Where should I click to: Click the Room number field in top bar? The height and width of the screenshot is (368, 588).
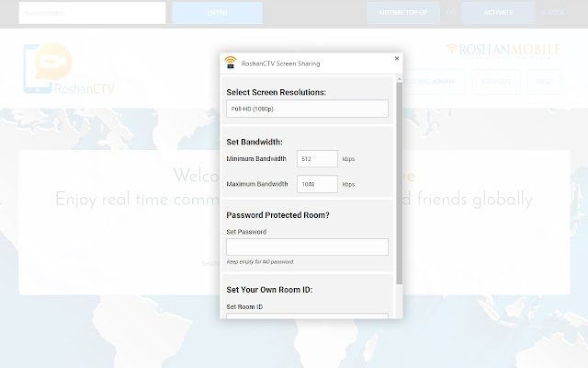click(92, 13)
